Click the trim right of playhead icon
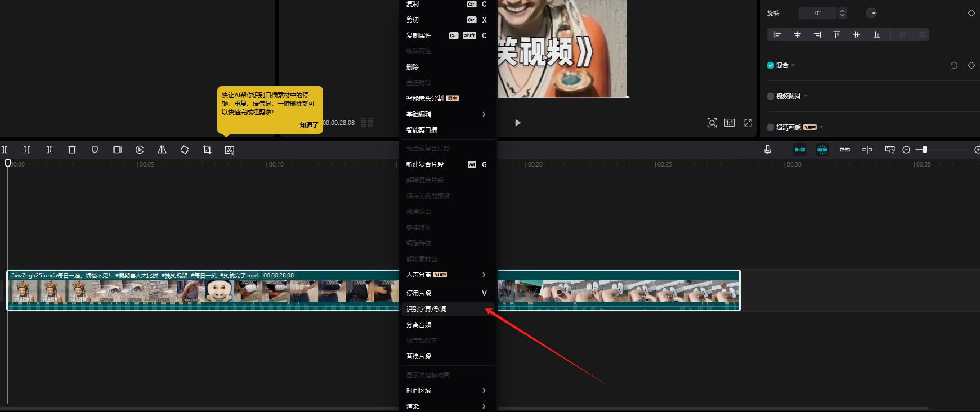Image resolution: width=980 pixels, height=412 pixels. click(x=50, y=150)
